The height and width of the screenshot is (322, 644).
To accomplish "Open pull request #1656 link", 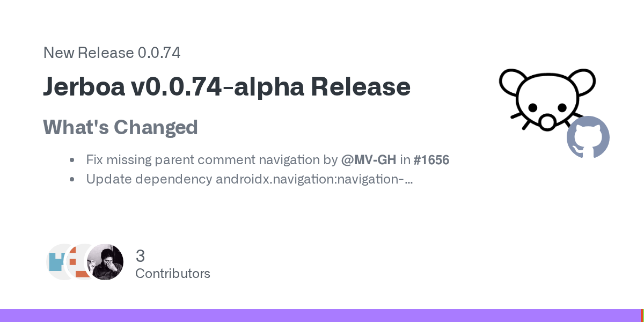I will (x=431, y=160).
